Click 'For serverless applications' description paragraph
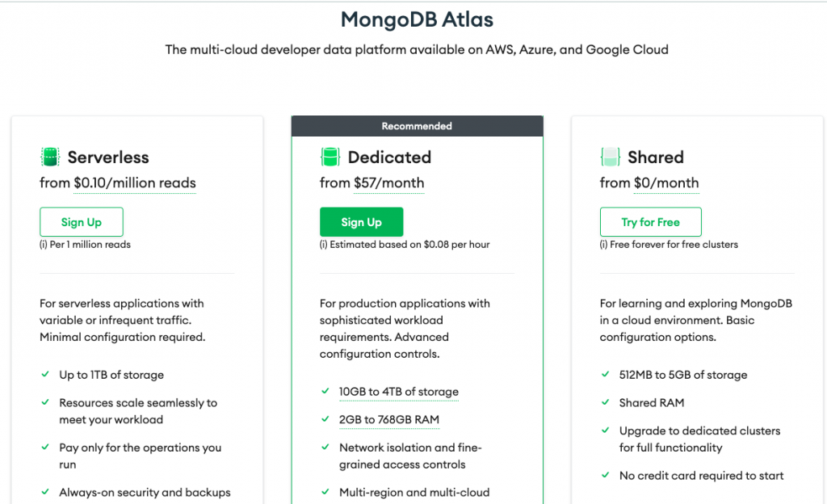827x504 pixels. coord(123,320)
